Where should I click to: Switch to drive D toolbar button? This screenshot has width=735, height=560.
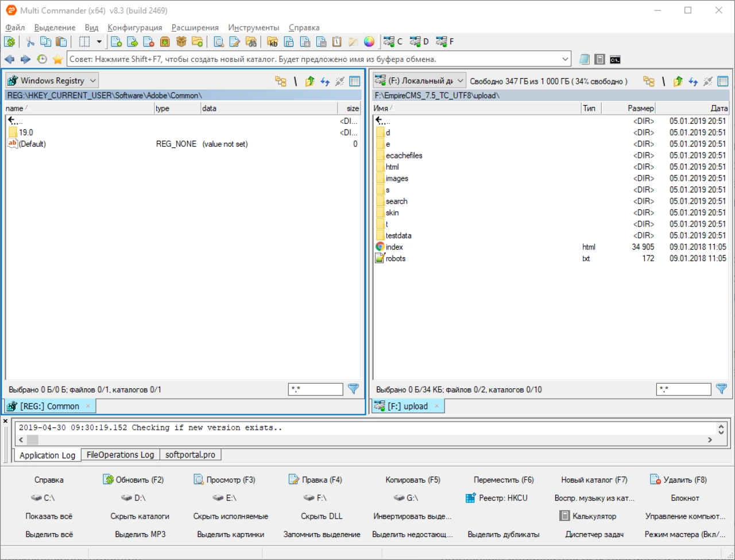click(419, 41)
